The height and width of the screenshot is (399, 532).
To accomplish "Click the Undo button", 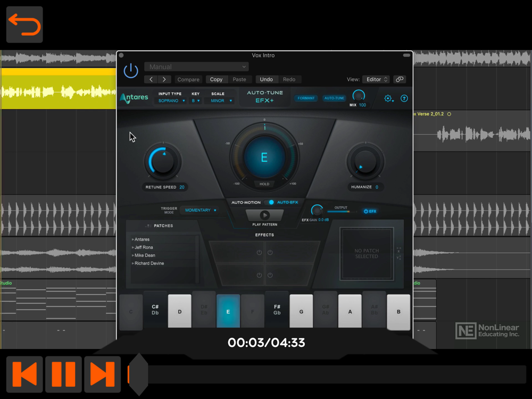I will click(x=267, y=79).
